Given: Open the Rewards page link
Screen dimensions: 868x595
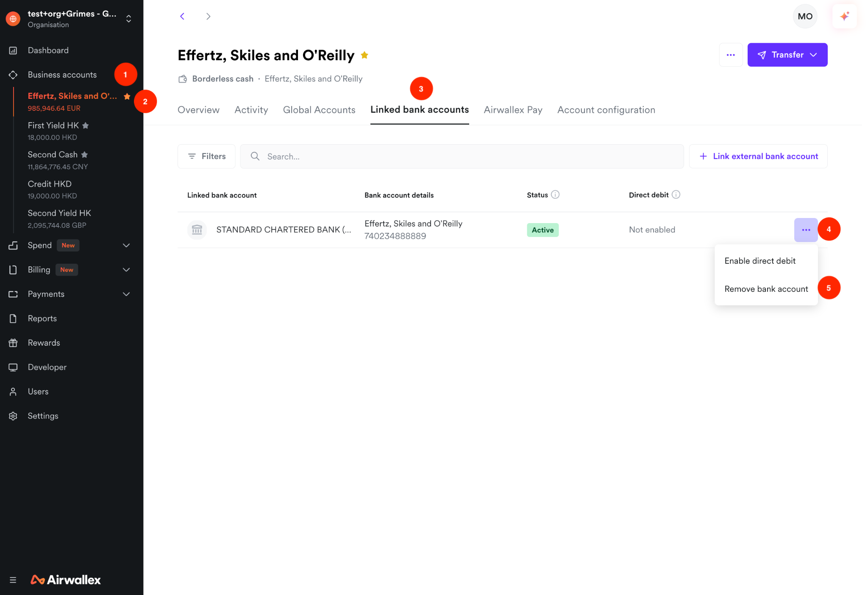Looking at the screenshot, I should coord(44,343).
